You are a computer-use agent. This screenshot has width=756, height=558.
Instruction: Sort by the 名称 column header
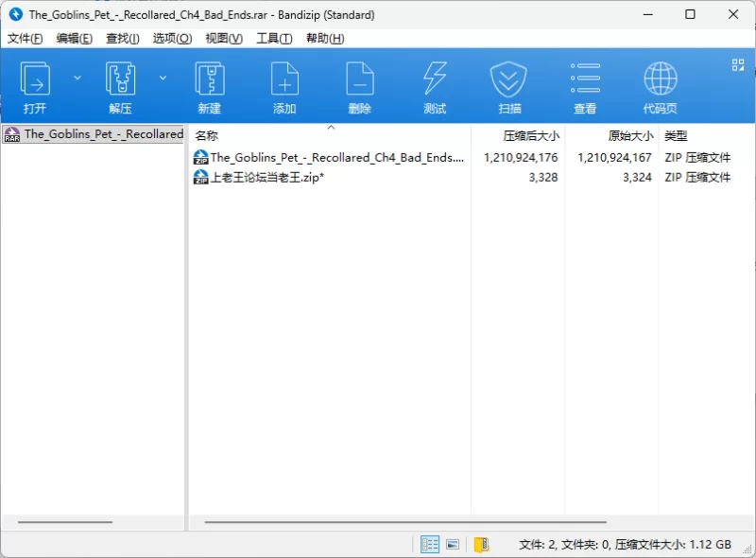330,135
